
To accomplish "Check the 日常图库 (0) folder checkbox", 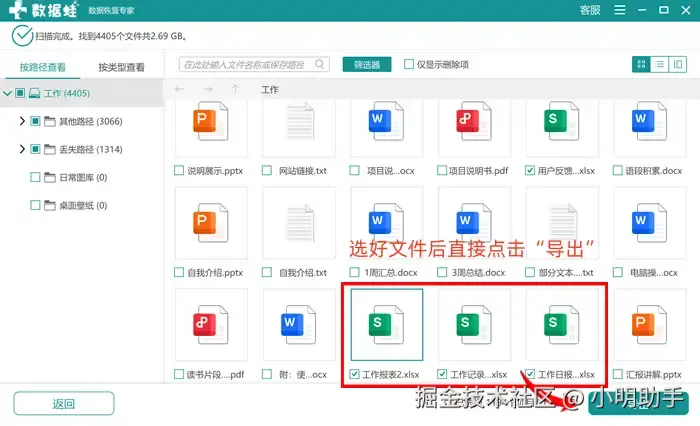I will (x=35, y=177).
